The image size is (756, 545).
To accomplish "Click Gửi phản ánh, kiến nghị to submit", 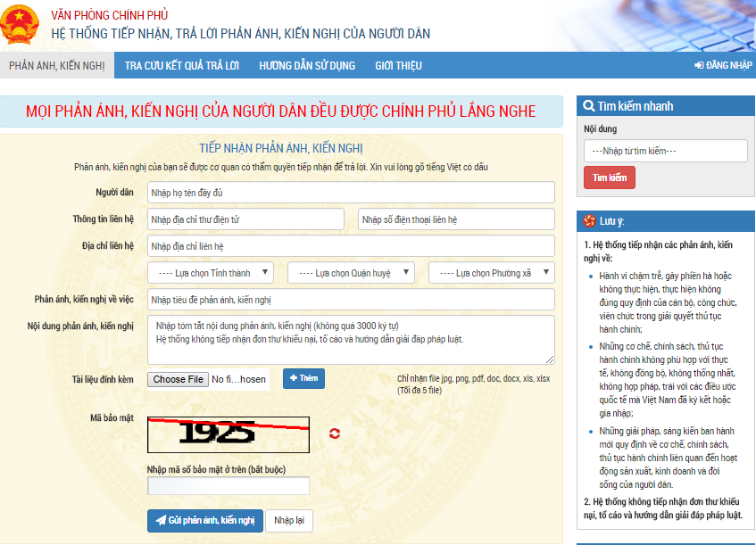I will 204,521.
